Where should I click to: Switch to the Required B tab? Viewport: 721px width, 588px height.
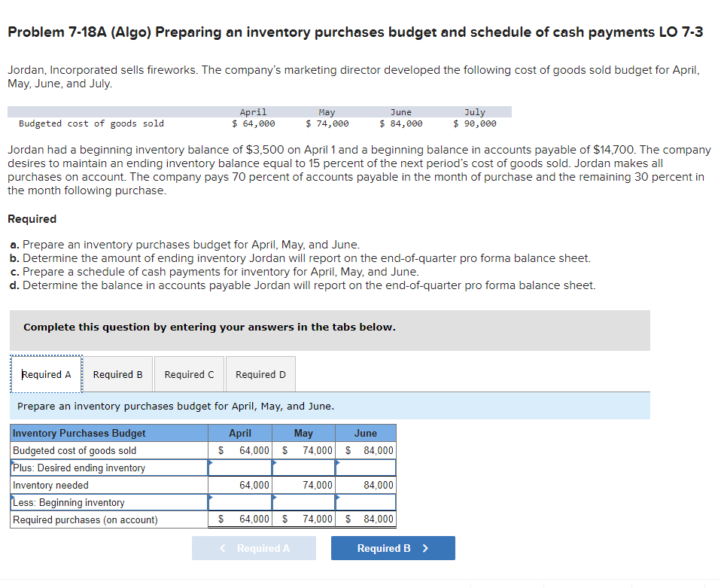117,373
